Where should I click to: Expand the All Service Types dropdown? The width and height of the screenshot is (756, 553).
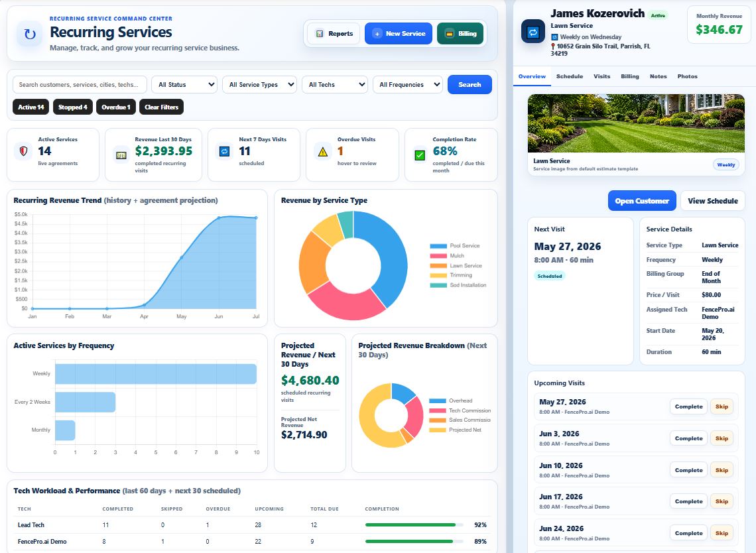(259, 84)
